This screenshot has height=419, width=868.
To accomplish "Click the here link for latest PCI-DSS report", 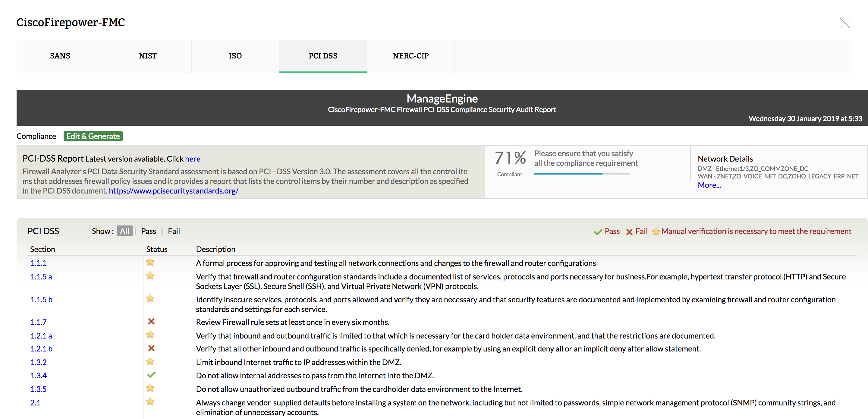I will point(192,158).
